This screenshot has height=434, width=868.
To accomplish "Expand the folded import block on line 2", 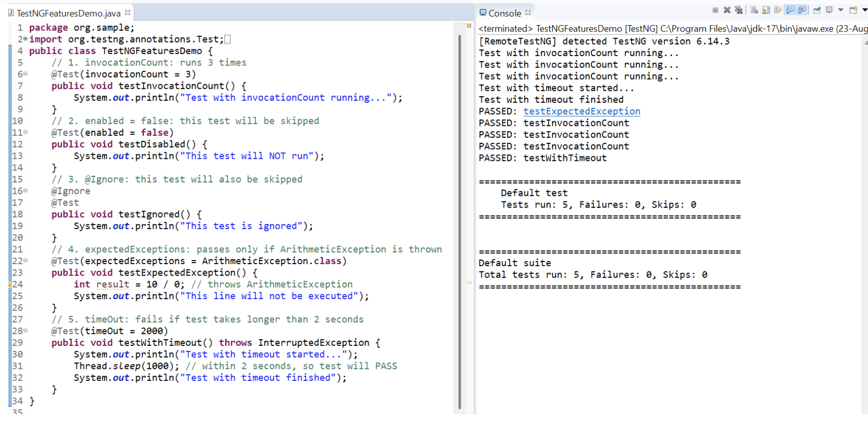I will pyautogui.click(x=25, y=39).
